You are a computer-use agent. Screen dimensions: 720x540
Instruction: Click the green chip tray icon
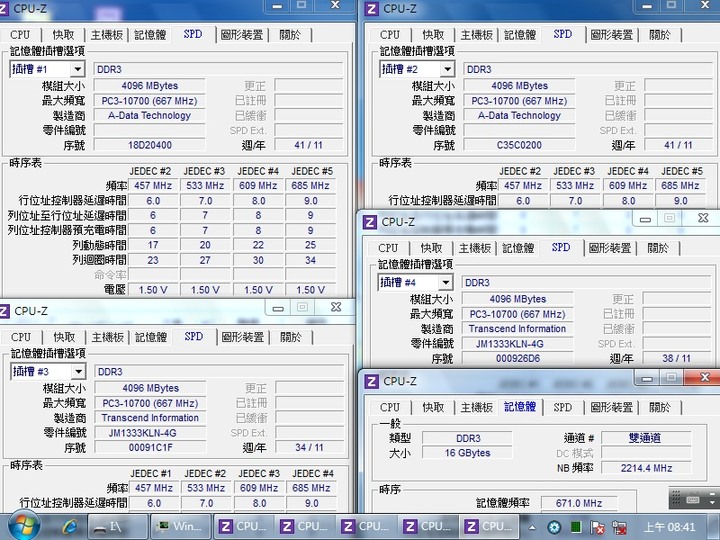click(x=576, y=527)
